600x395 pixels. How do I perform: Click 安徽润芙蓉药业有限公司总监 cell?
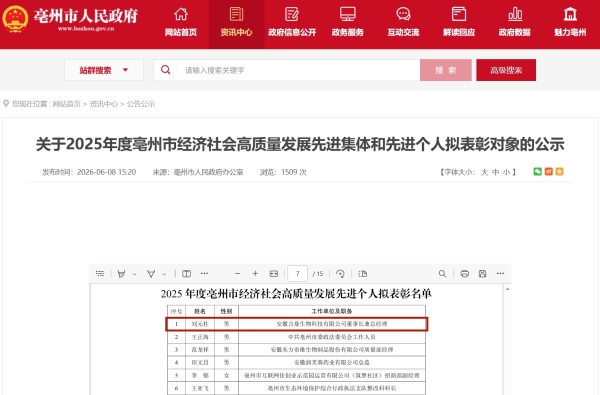332,362
